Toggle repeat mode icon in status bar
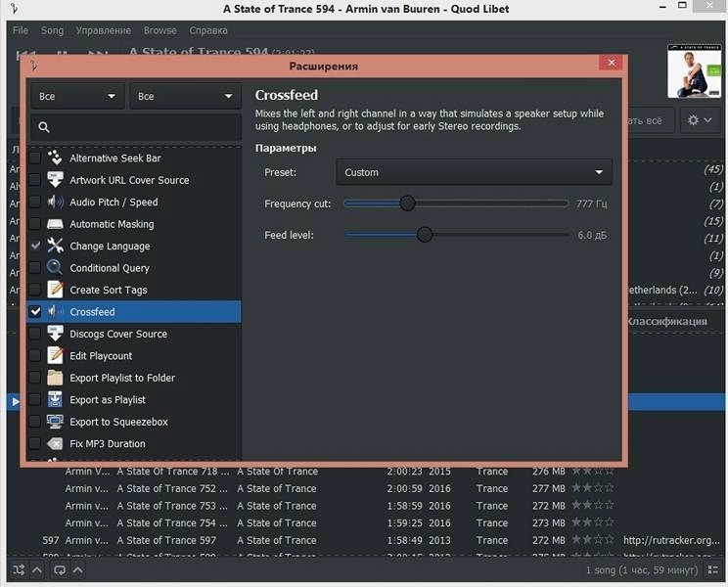This screenshot has width=728, height=587. click(x=60, y=569)
